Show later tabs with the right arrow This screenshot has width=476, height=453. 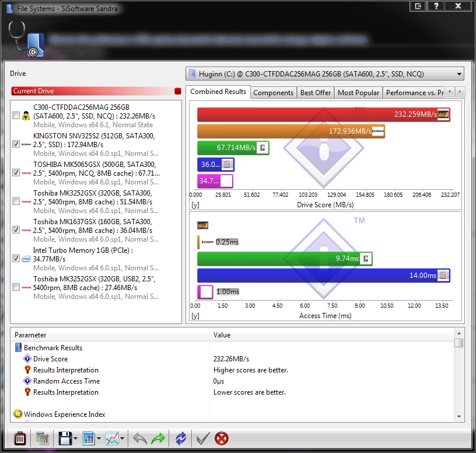[x=460, y=92]
